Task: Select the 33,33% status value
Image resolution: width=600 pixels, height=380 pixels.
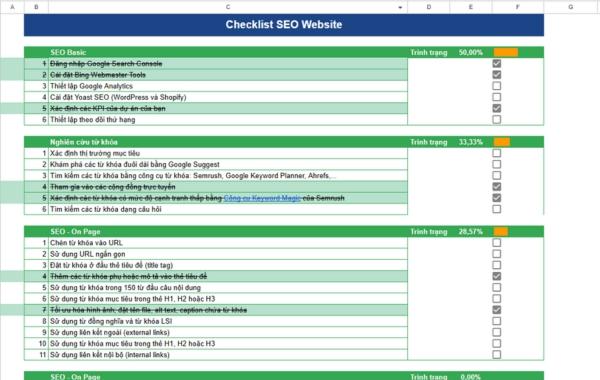Action: [471, 142]
